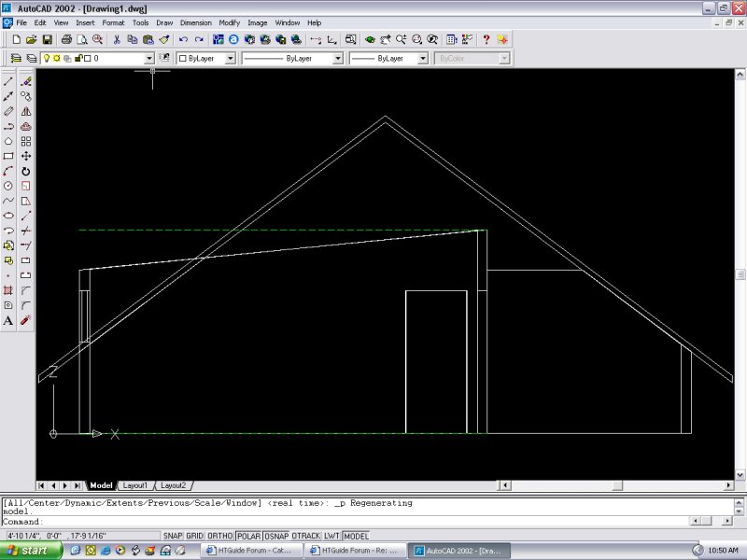Click the Zoom Realtime icon

(x=402, y=39)
